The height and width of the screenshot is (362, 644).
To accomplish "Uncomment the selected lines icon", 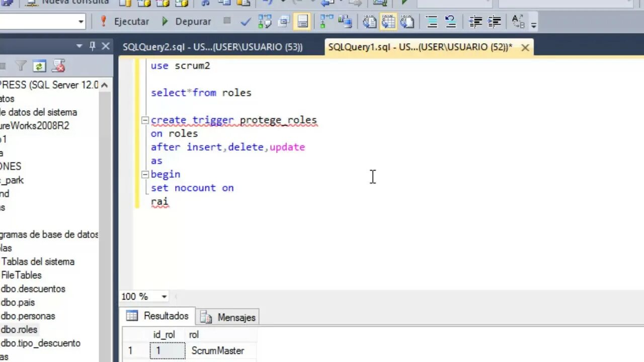I will tap(450, 22).
